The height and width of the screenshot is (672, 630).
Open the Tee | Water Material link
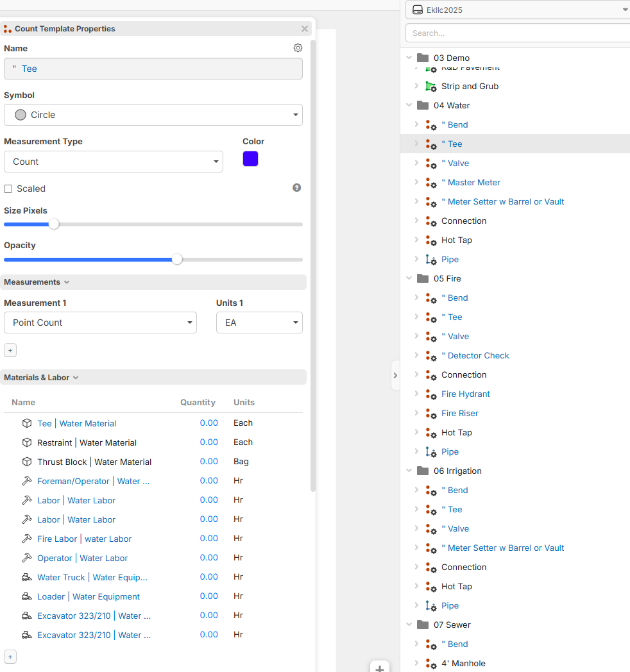pos(76,423)
